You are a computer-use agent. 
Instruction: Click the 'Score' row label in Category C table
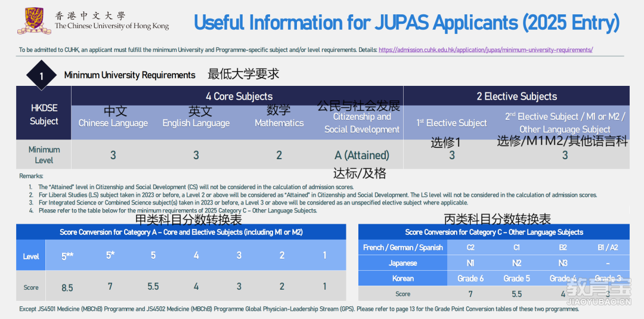coord(403,294)
